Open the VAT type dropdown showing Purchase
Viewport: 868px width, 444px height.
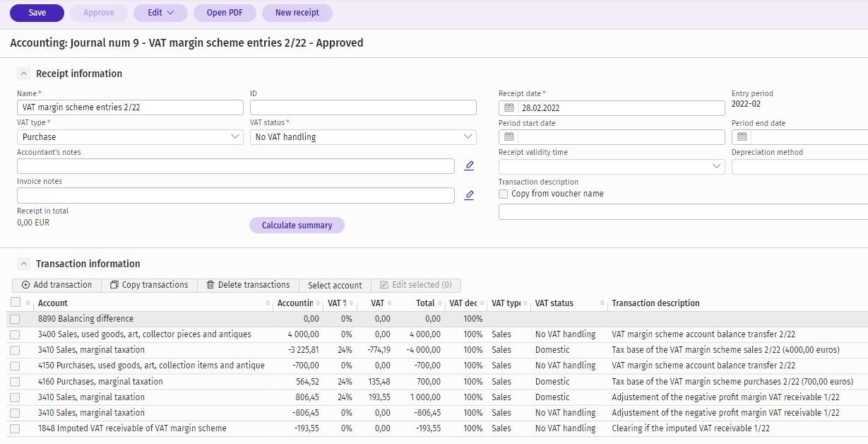pyautogui.click(x=130, y=137)
